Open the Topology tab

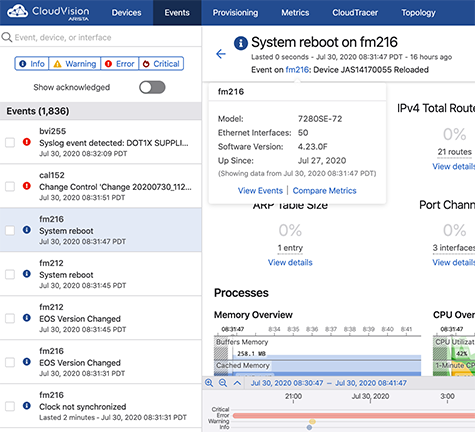coord(418,13)
